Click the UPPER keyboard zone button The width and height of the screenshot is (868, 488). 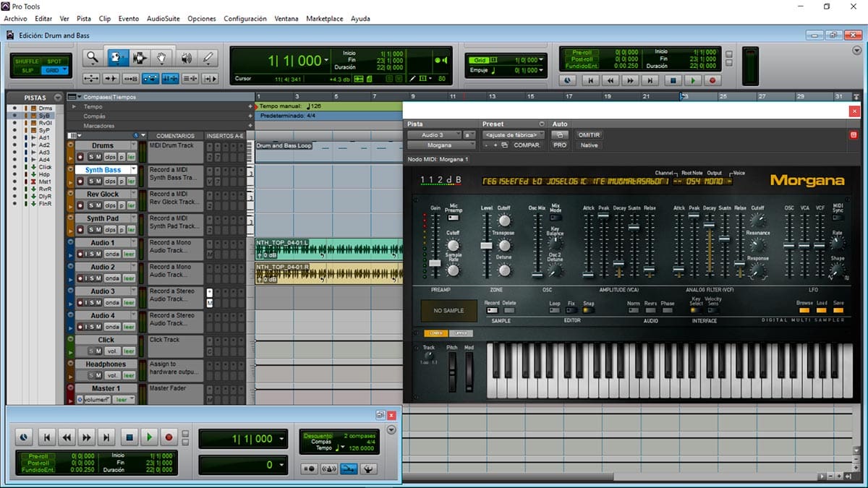click(x=461, y=333)
